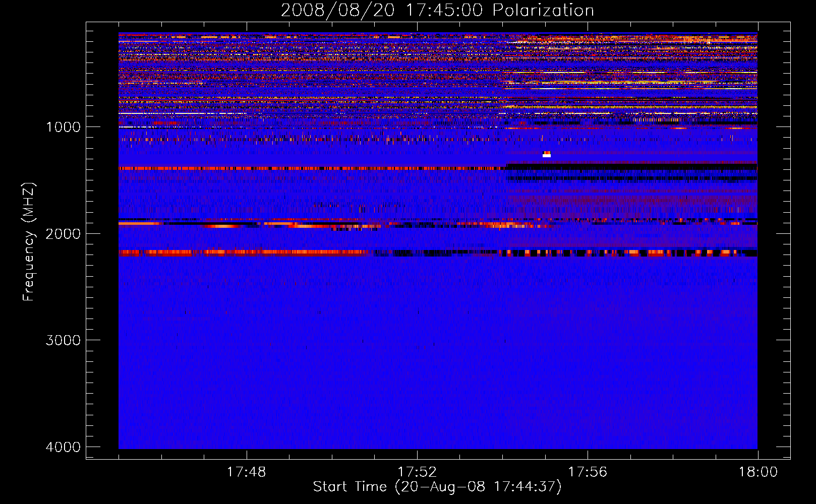Click the "Start Time (20-Aug-08 17:44:37)" label
This screenshot has height=504, width=816.
pos(437,487)
